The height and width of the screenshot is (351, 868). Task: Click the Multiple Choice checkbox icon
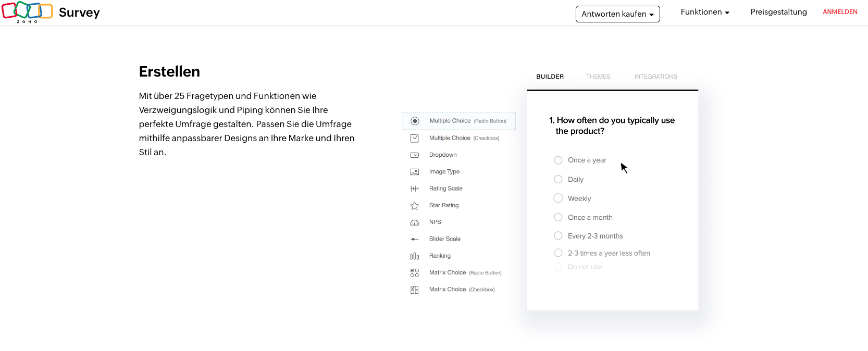click(415, 138)
